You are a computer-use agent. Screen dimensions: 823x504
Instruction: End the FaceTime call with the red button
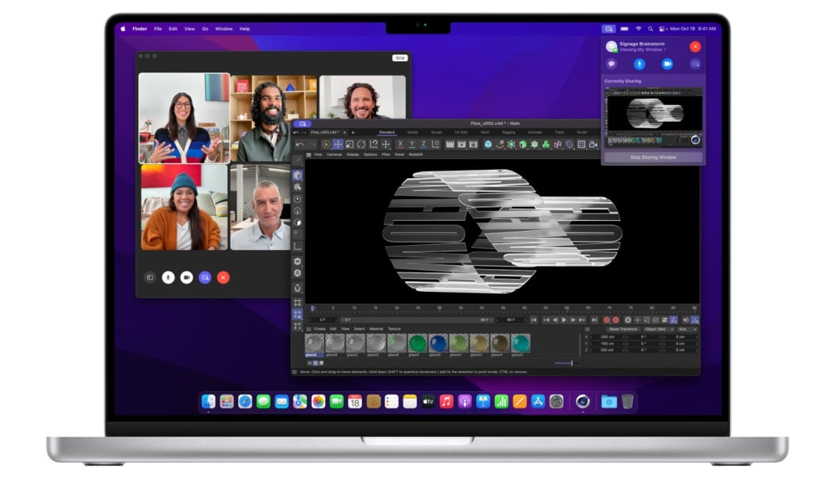tap(223, 278)
